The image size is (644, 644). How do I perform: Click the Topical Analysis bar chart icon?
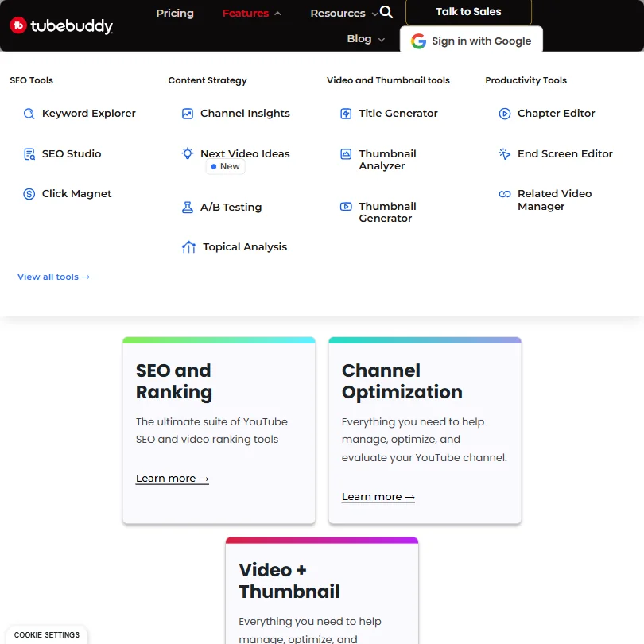pyautogui.click(x=188, y=246)
